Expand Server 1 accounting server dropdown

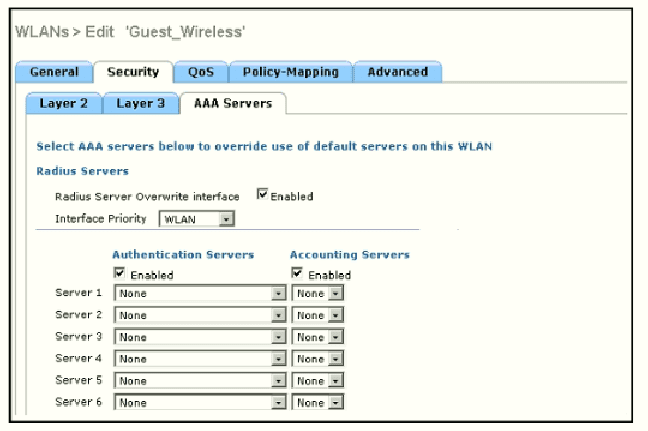click(317, 293)
